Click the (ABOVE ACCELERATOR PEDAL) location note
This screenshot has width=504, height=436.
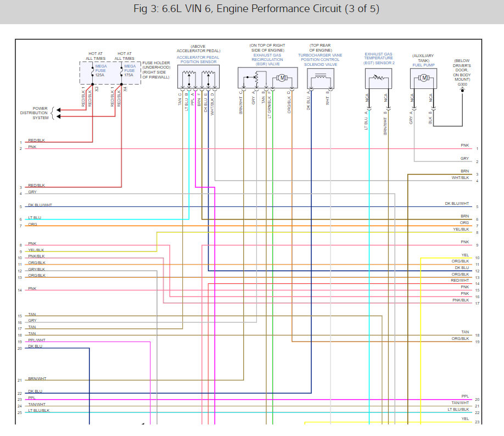pyautogui.click(x=198, y=48)
